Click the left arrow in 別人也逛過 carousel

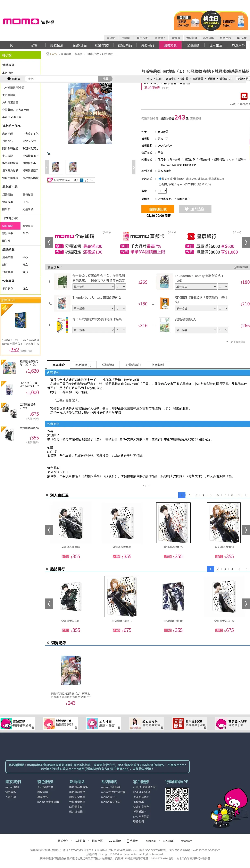(x=49, y=530)
